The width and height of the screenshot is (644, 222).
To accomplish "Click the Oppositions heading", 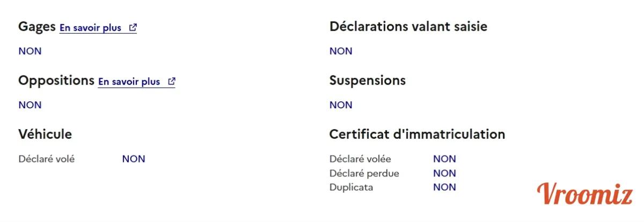I will click(56, 81).
